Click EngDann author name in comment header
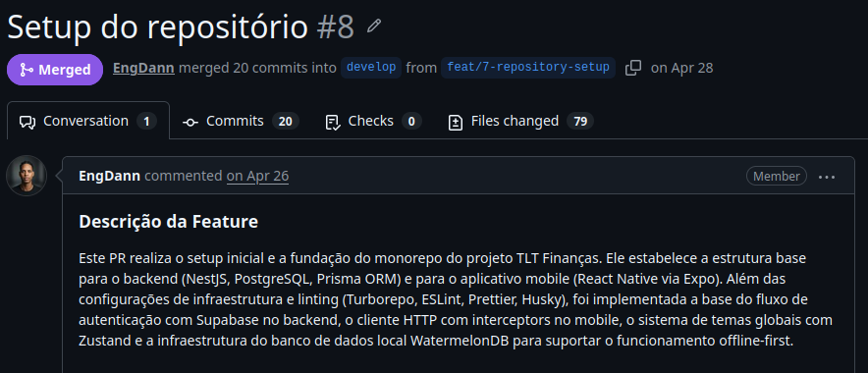Screen dimensions: 868x373 coord(110,176)
